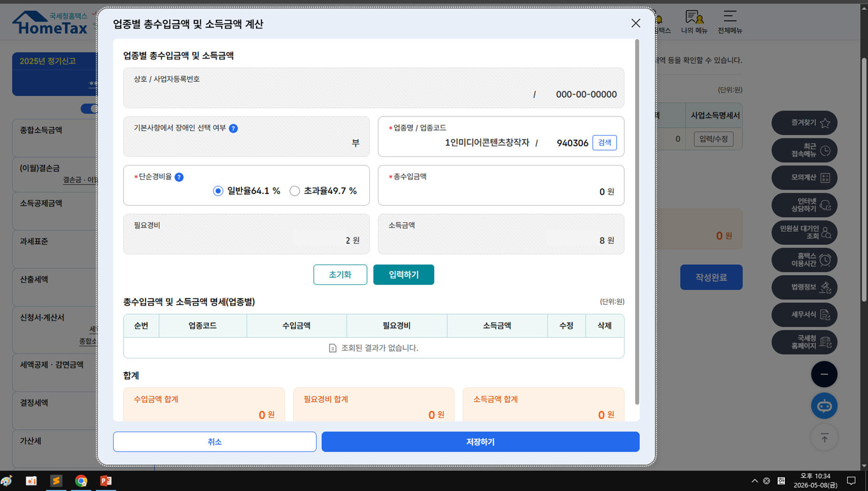
Task: Click the 940306 업종코드 value
Action: point(572,143)
